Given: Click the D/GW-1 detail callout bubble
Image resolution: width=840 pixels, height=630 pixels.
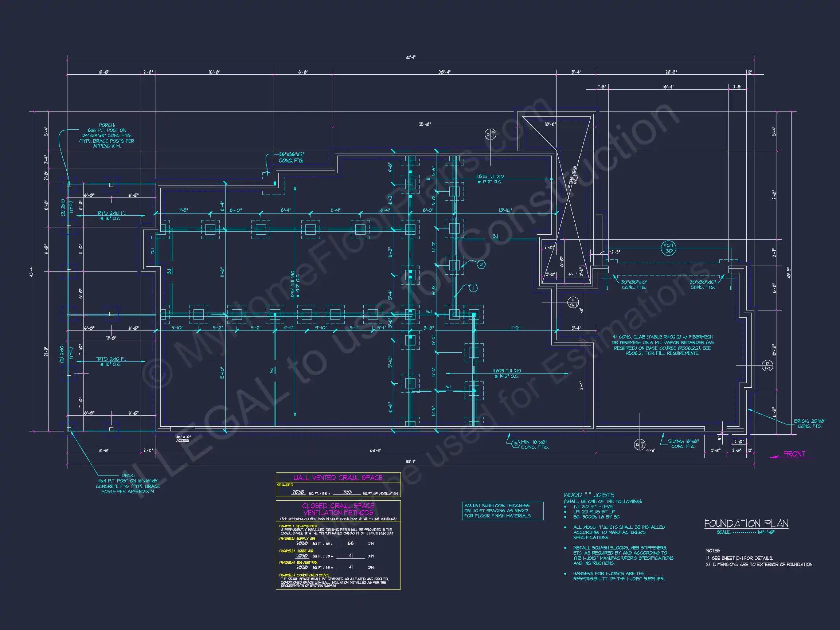Looking at the screenshot, I should click(573, 302).
